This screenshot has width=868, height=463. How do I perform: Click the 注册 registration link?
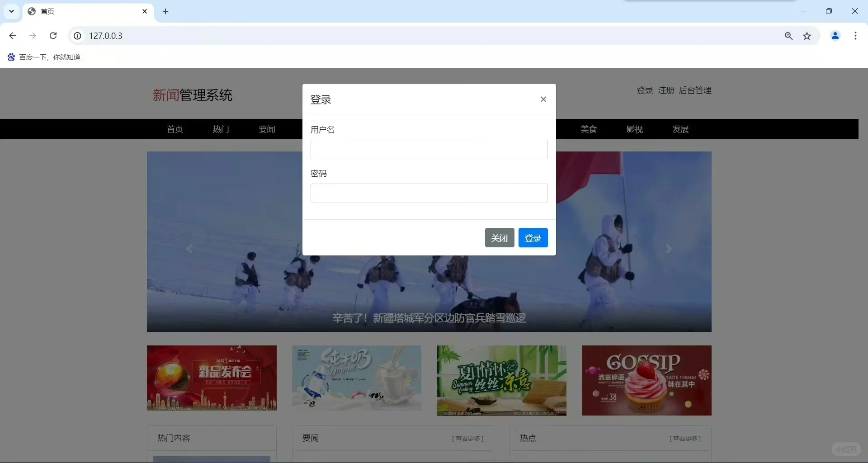pos(665,90)
